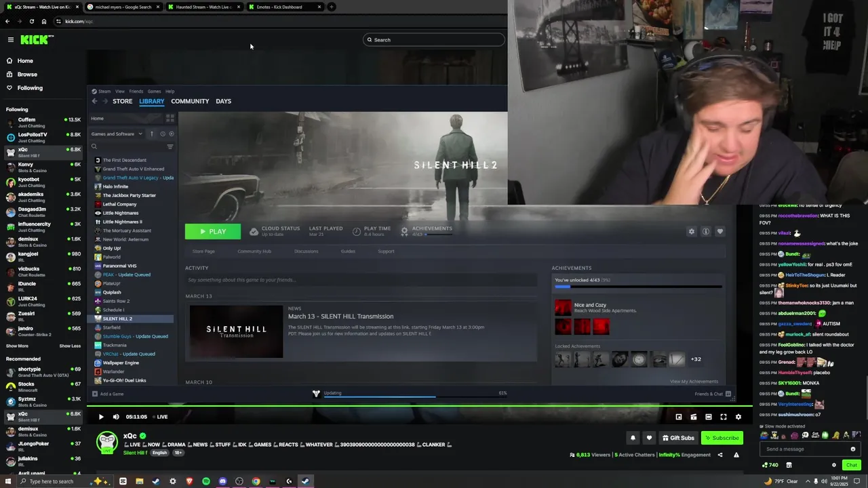Open Discord from the Windows taskbar
Image resolution: width=868 pixels, height=488 pixels.
tap(222, 481)
